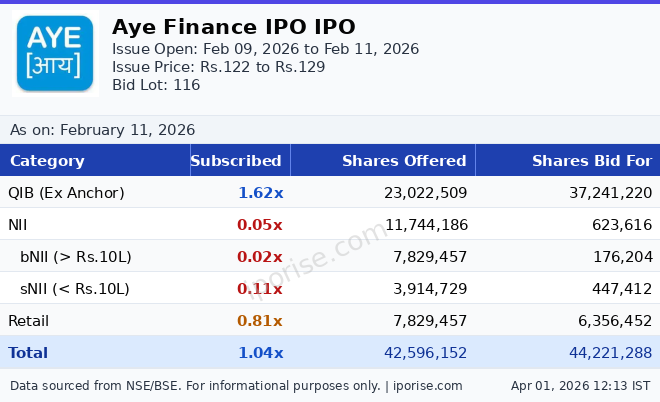Viewport: 660px width, 402px height.
Task: Select the bNII (> Rs.10L) row
Action: point(75,257)
